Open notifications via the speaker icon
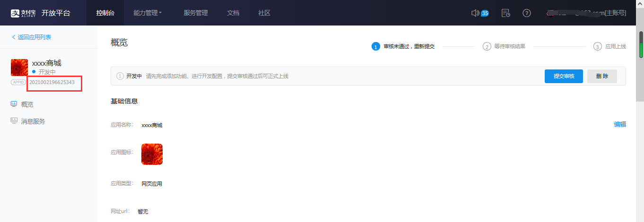 (476, 13)
